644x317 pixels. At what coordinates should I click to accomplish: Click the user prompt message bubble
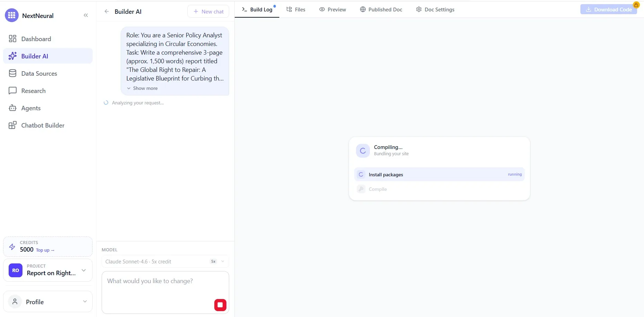[175, 61]
